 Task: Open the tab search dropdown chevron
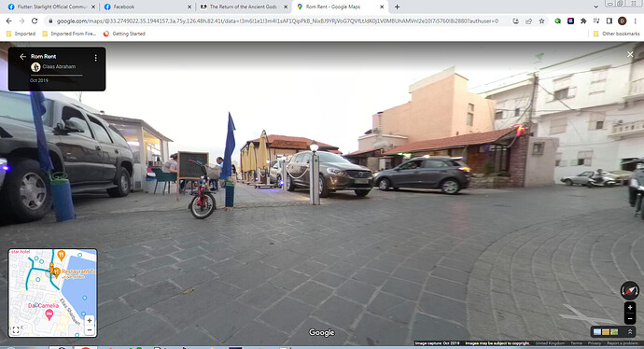[596, 7]
